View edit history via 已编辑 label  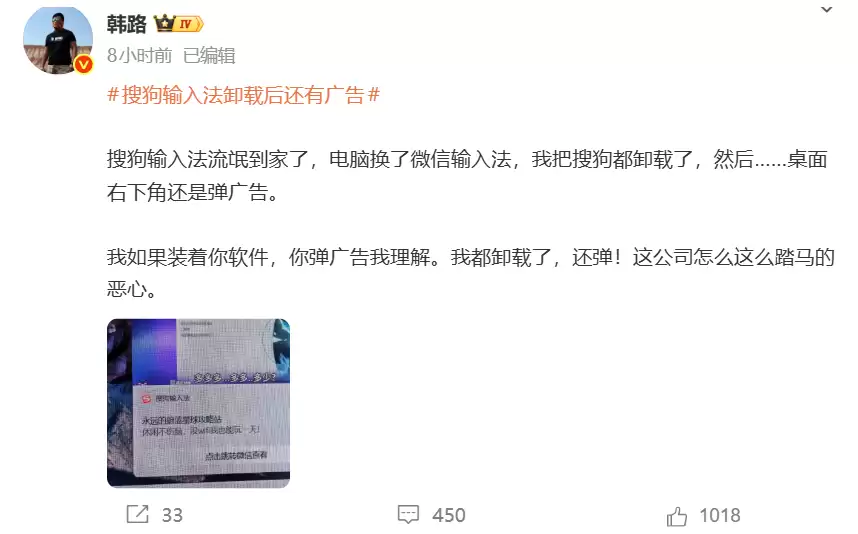[209, 55]
